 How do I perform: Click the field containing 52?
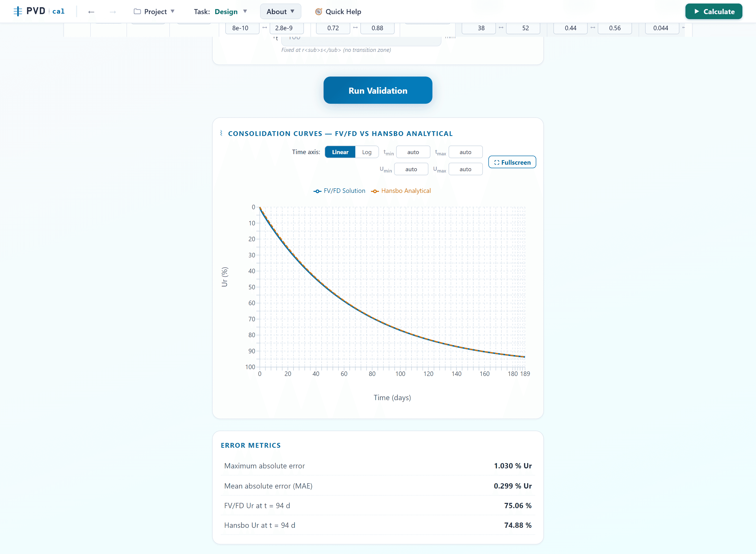tap(523, 28)
